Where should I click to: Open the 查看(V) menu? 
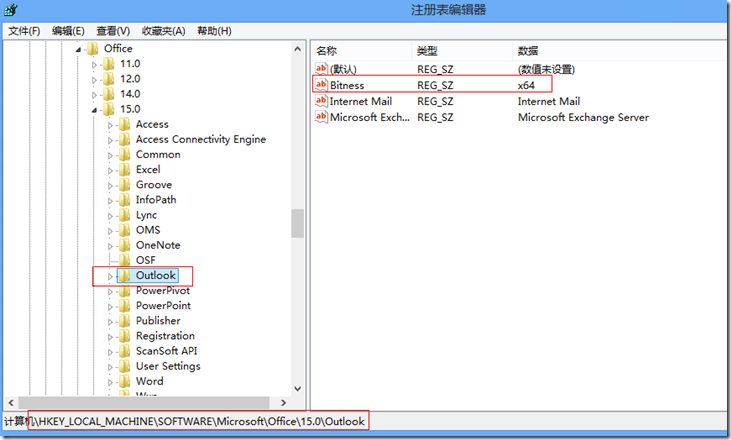point(113,31)
